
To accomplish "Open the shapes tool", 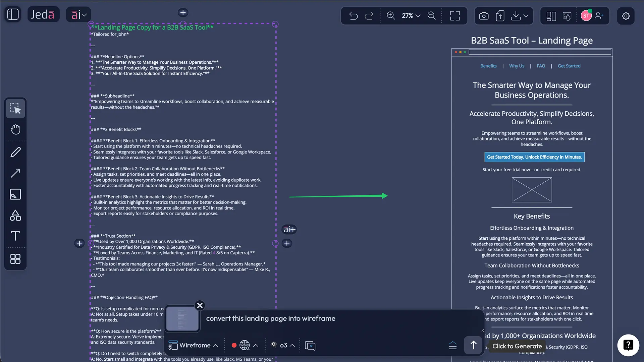I will (15, 215).
